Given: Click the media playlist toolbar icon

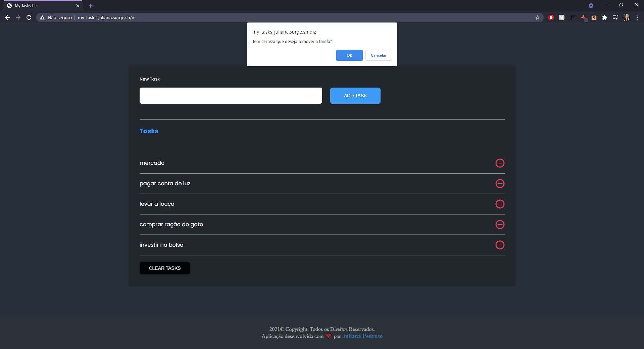Looking at the screenshot, I should pos(615,17).
